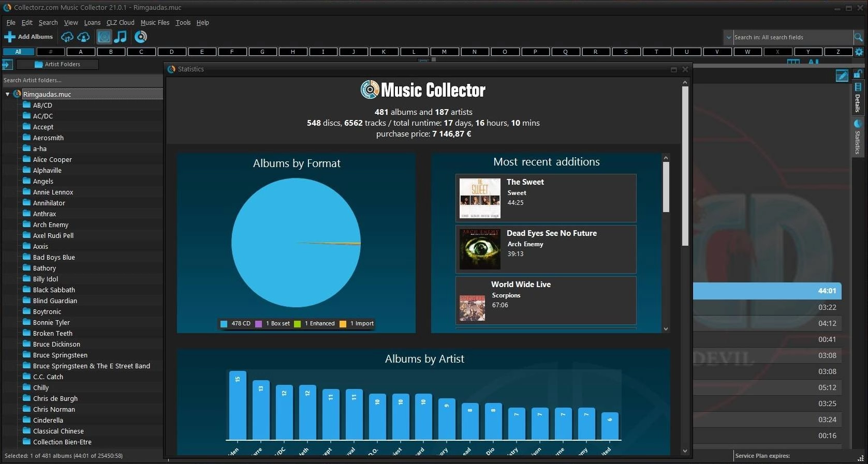The width and height of the screenshot is (868, 464).
Task: Click the Arch Enemy folder icon
Action: pyautogui.click(x=26, y=224)
